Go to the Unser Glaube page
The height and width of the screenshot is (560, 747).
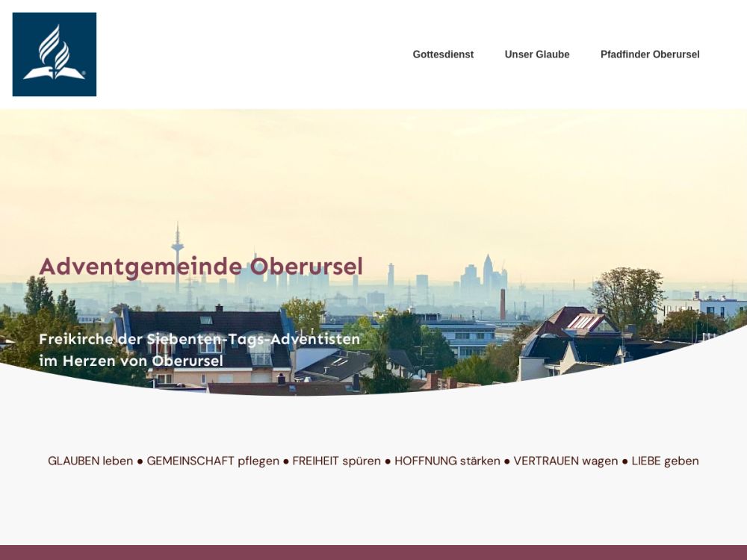537,55
